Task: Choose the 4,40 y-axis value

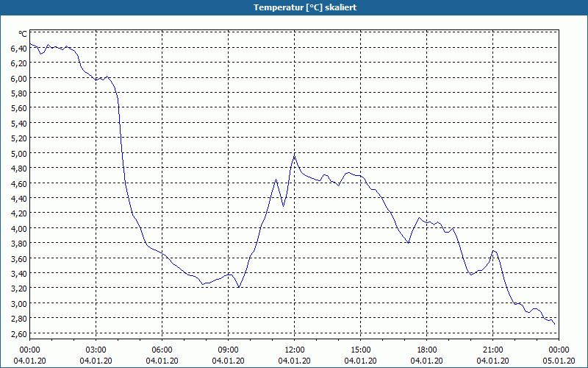Action: pos(19,198)
